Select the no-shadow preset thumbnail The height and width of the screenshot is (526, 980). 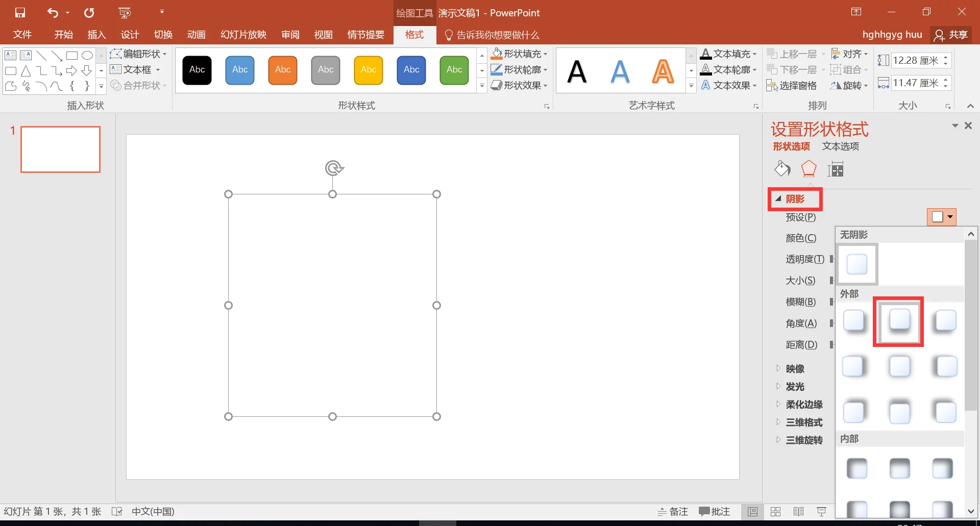coord(857,264)
